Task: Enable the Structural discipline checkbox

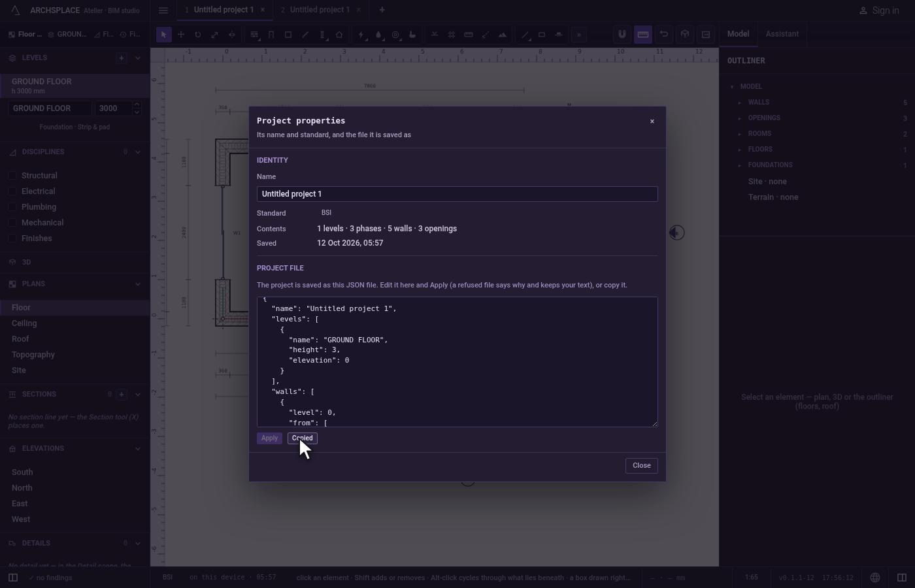Action: 12,176
